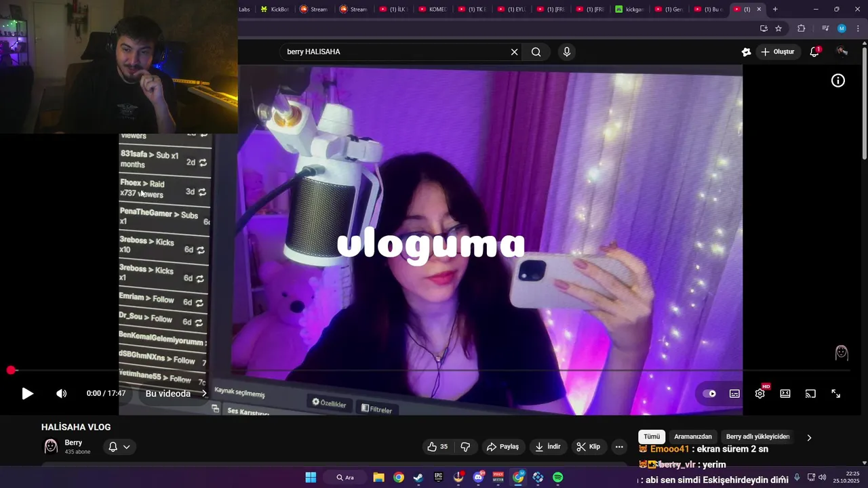Expand the 'Bu videoda' chapters chevron
This screenshot has width=868, height=488.
[x=204, y=394]
